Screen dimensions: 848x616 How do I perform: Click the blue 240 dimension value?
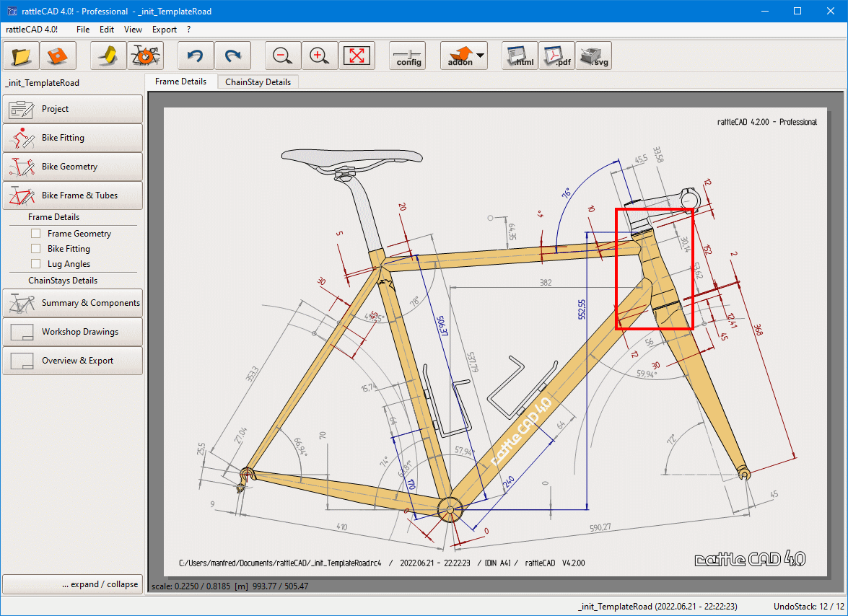pos(509,482)
